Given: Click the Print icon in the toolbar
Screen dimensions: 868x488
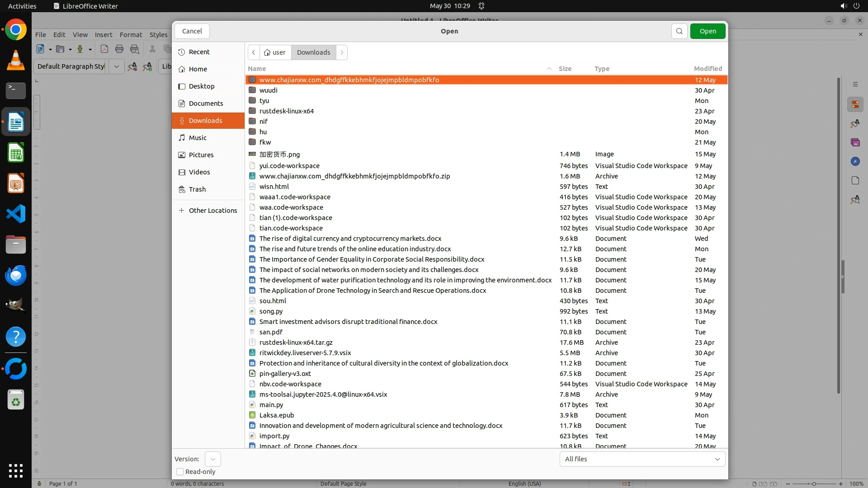Looking at the screenshot, I should (119, 49).
